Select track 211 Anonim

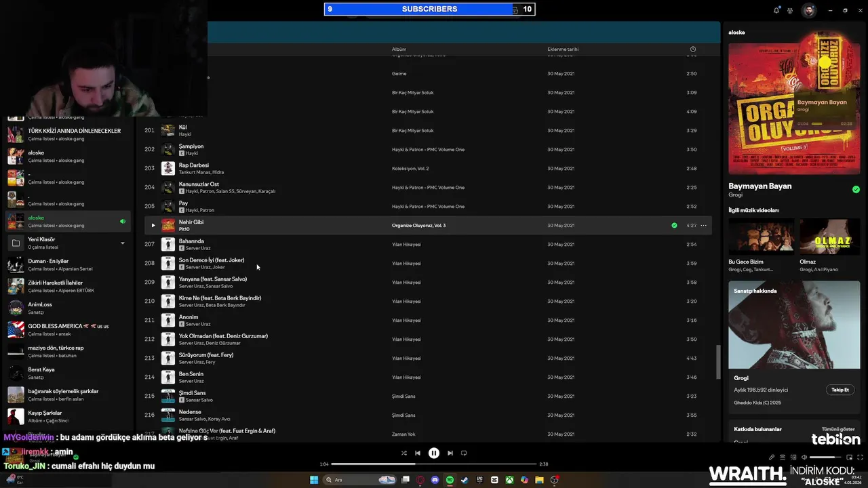click(427, 320)
